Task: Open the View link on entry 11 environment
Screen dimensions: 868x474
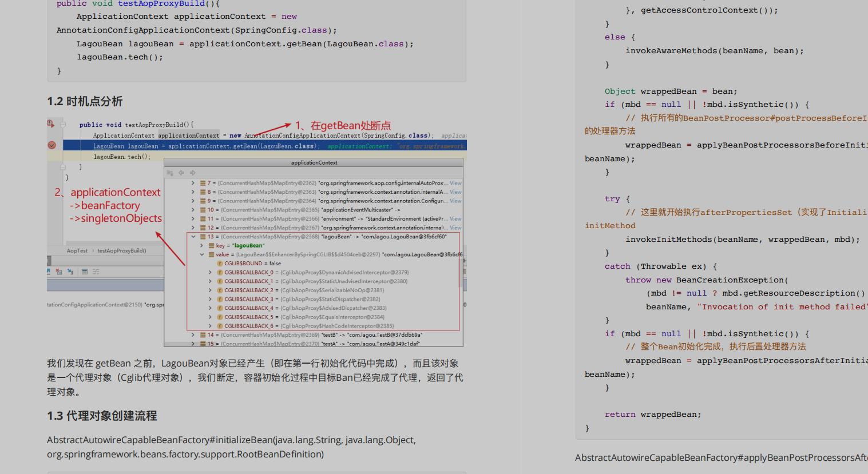Action: (x=455, y=218)
